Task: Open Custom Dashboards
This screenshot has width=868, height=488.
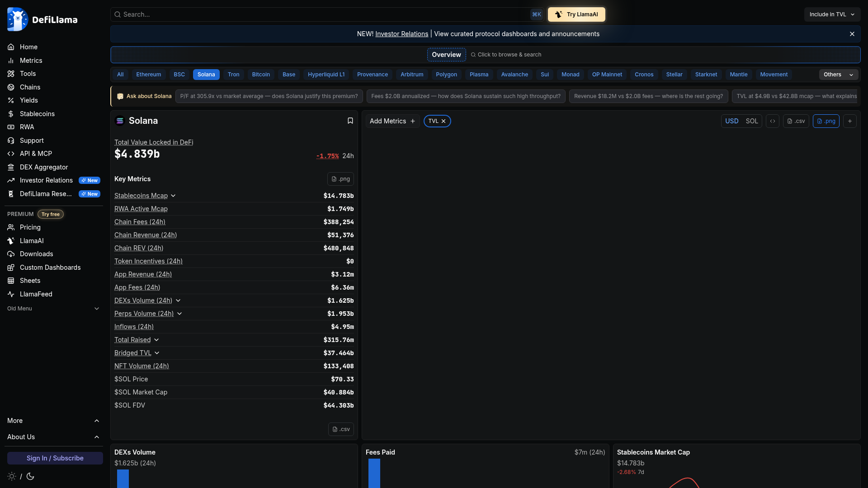Action: 50,267
